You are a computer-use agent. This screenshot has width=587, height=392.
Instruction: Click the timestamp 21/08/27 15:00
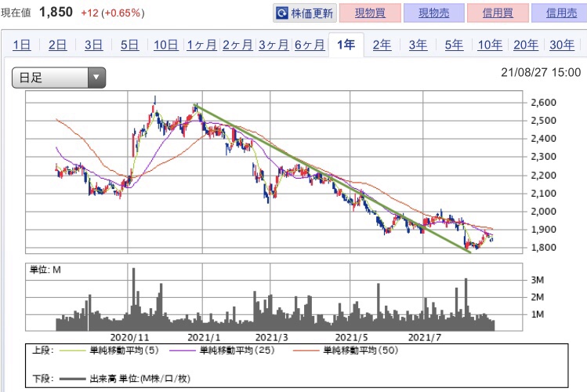(541, 72)
